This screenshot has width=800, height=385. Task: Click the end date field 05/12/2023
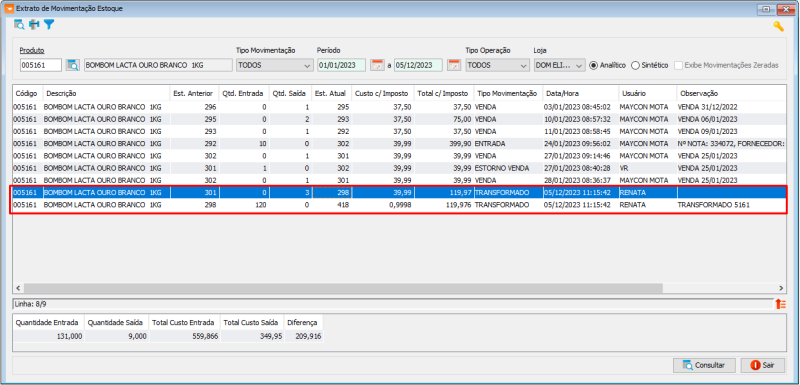point(418,65)
